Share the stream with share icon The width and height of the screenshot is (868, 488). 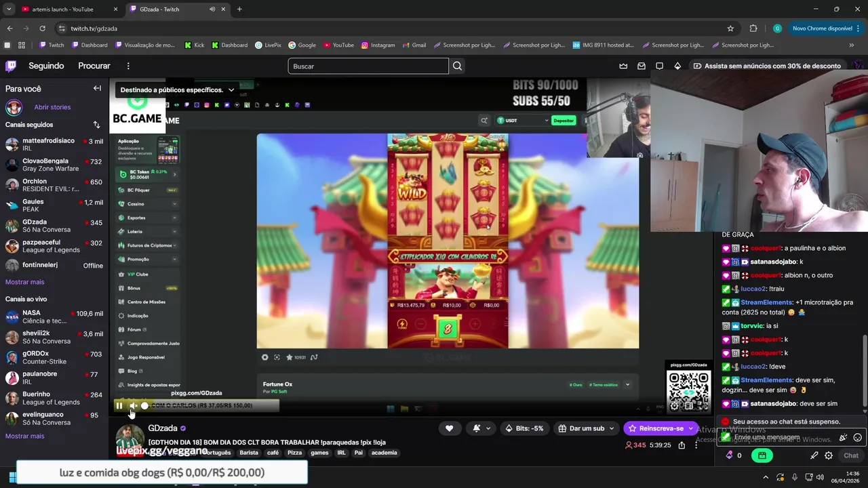pyautogui.click(x=682, y=445)
